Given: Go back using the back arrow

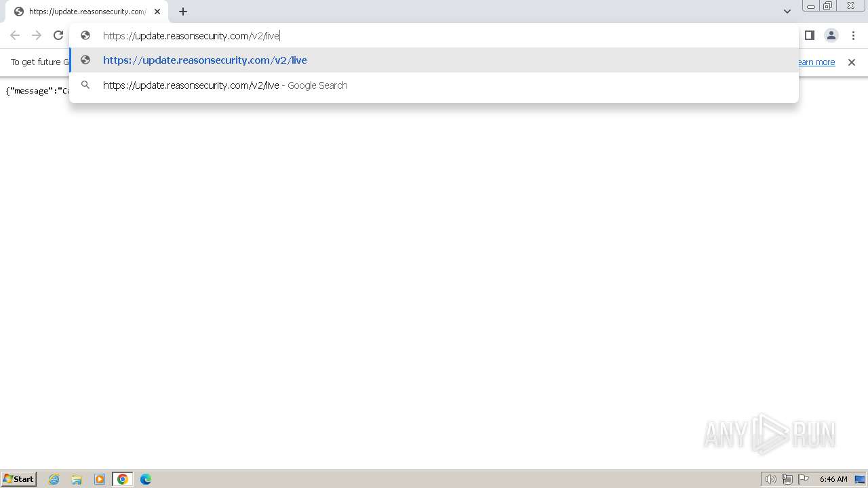Looking at the screenshot, I should point(15,35).
